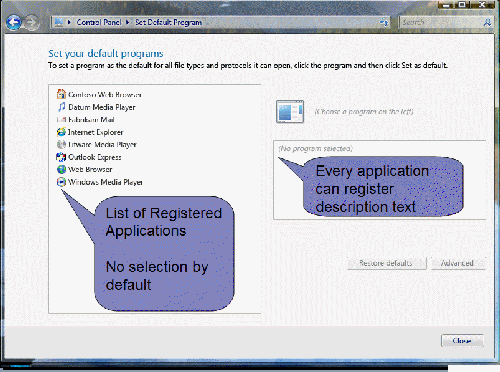The image size is (500, 372).
Task: Expand the arrow after Control Panel breadcrumb
Action: 128,22
